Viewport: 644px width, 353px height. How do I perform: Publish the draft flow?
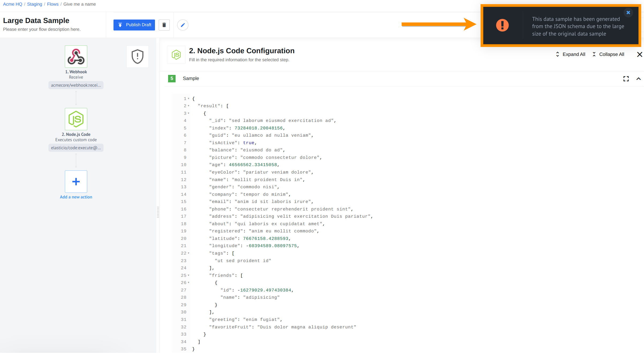[134, 25]
